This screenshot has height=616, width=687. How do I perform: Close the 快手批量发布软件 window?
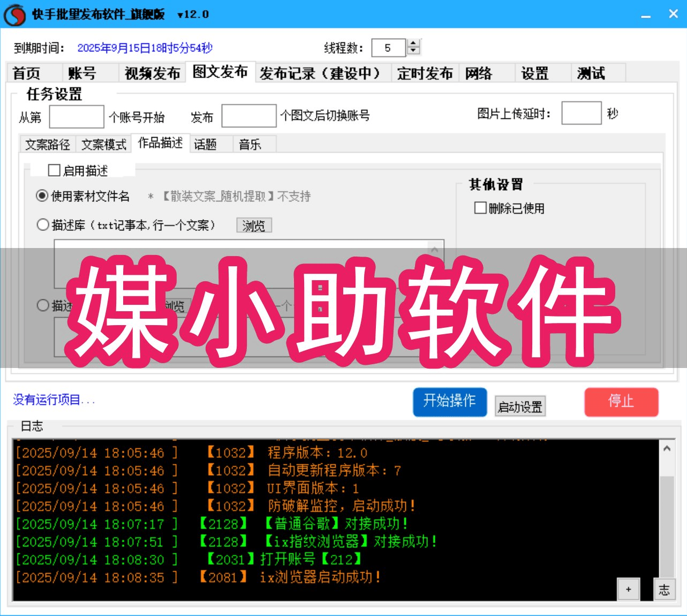pos(673,14)
